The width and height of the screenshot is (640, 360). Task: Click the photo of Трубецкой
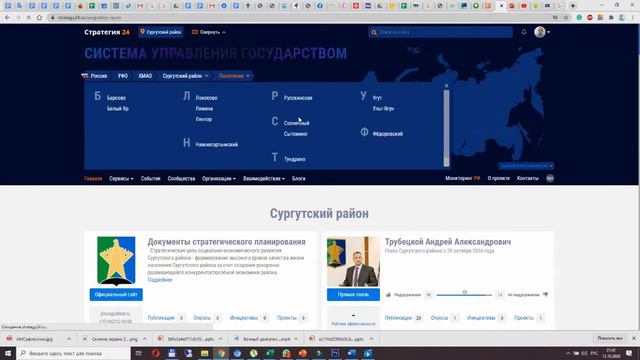[x=353, y=262]
